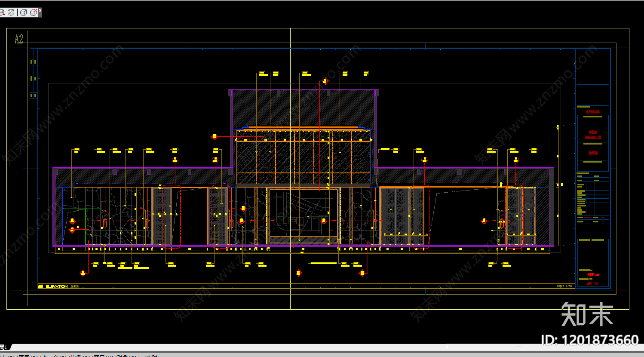The width and height of the screenshot is (644, 357).
Task: Click the SCALE 1/50 label
Action: (564, 286)
